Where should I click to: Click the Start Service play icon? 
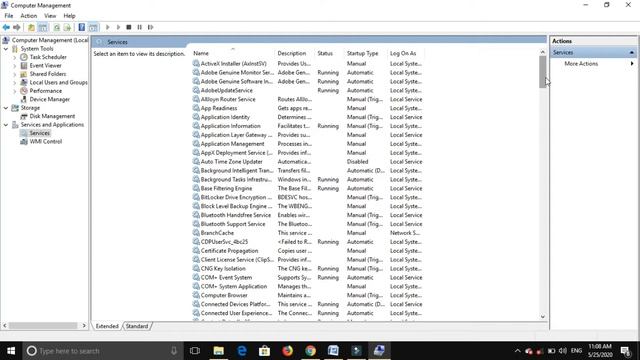[108, 27]
